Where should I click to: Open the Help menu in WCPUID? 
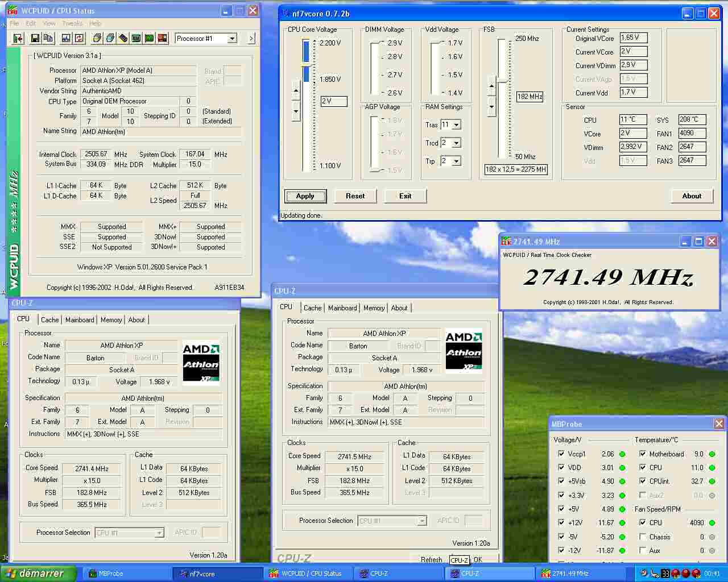point(95,23)
